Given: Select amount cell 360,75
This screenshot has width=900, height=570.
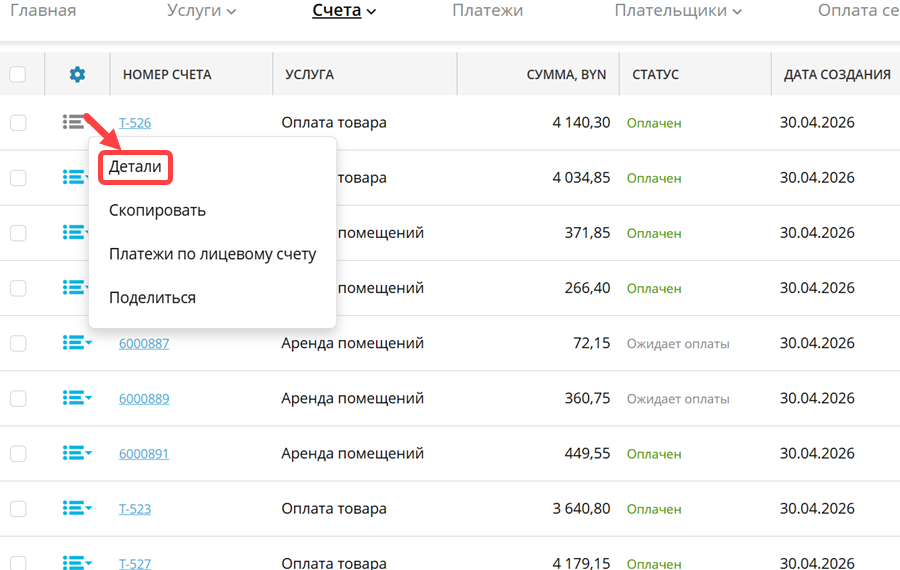Looking at the screenshot, I should (x=587, y=398).
